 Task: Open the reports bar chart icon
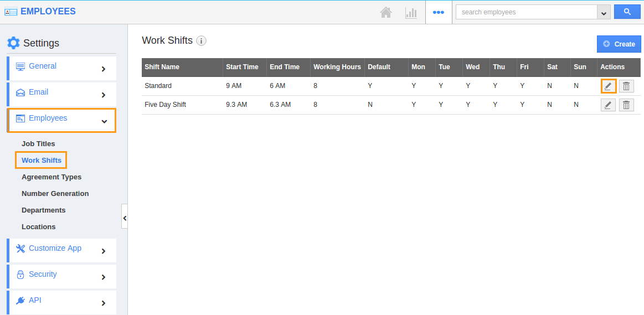point(411,12)
